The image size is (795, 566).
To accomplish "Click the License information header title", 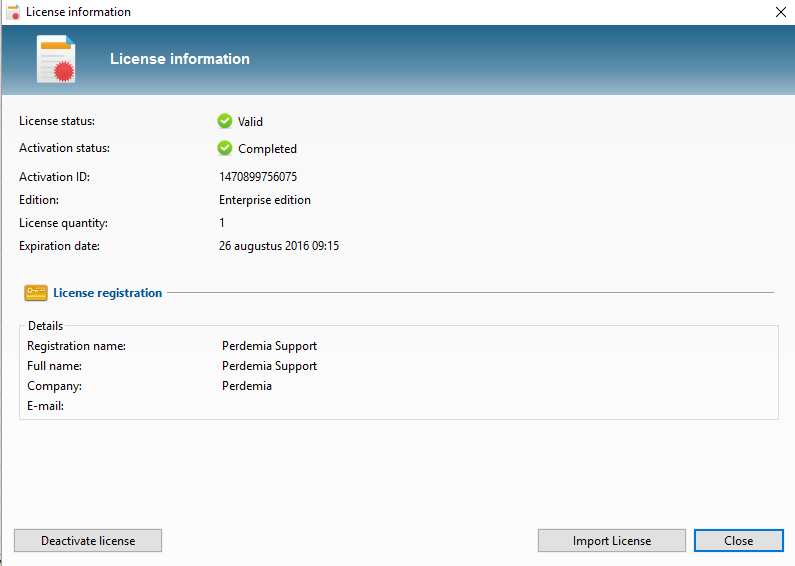I will [180, 59].
